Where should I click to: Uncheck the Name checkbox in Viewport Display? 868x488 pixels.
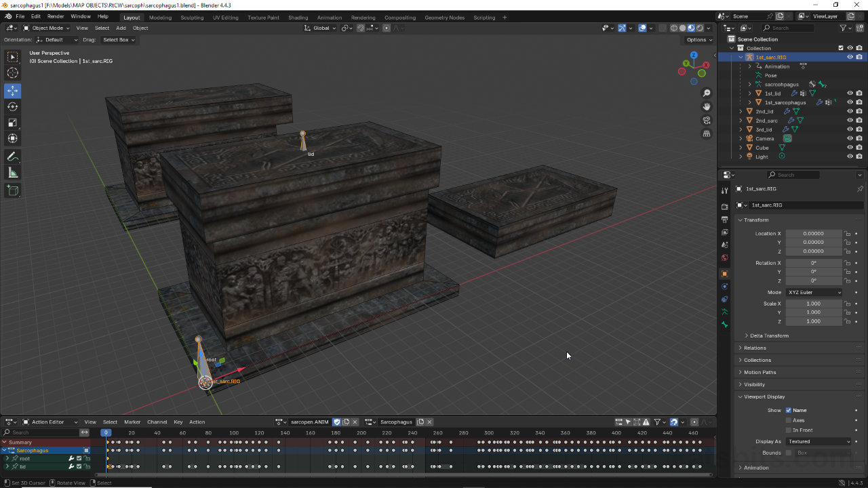[789, 410]
